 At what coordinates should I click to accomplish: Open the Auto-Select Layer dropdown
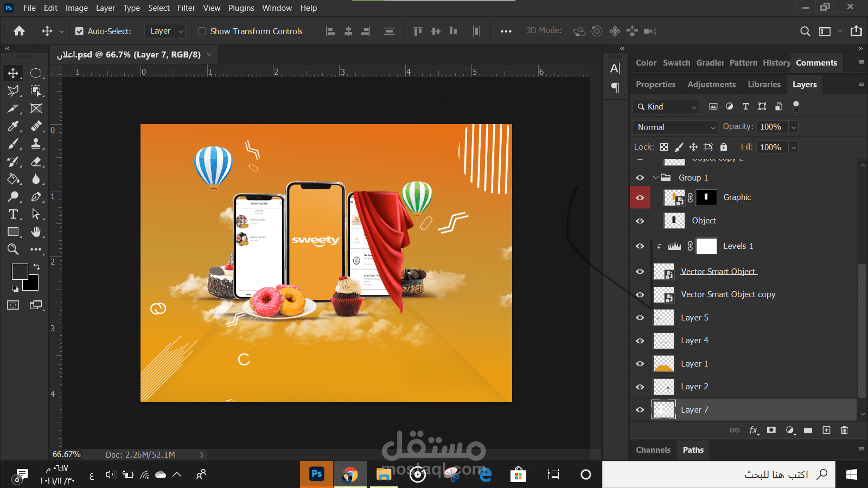tap(165, 31)
